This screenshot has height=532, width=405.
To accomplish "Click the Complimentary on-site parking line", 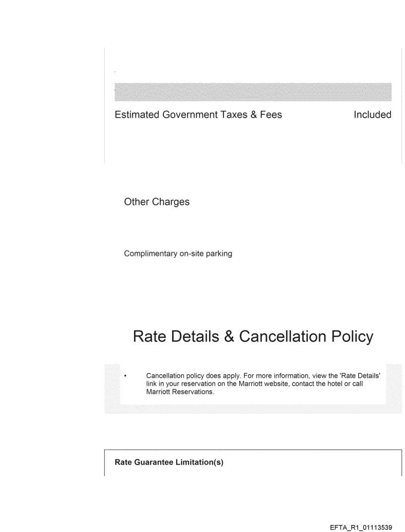I will tap(178, 254).
